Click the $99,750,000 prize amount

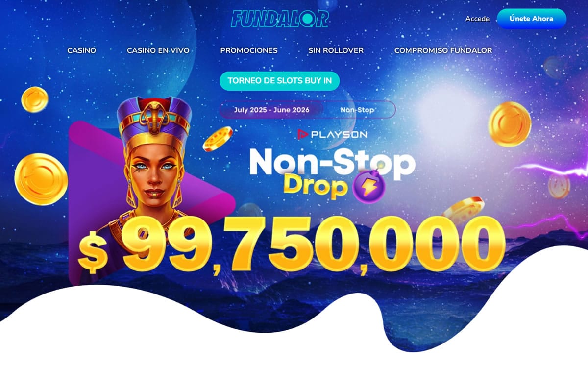pyautogui.click(x=291, y=244)
